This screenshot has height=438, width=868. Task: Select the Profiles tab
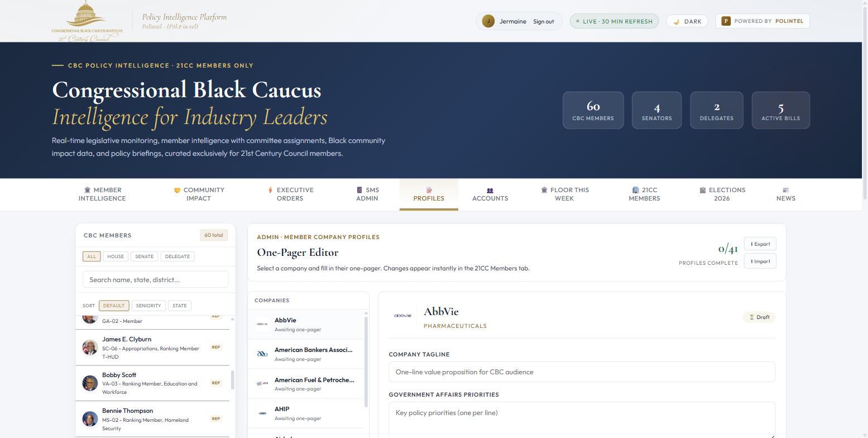pos(429,194)
